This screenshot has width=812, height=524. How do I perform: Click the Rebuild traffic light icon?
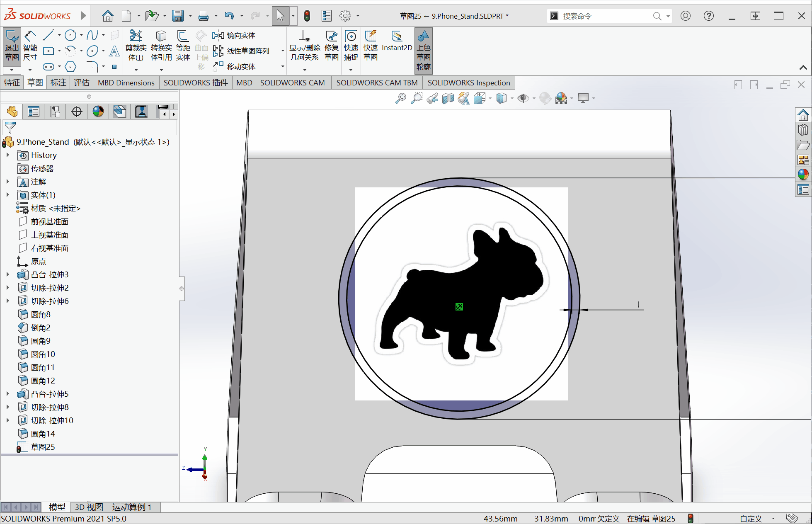pos(307,16)
